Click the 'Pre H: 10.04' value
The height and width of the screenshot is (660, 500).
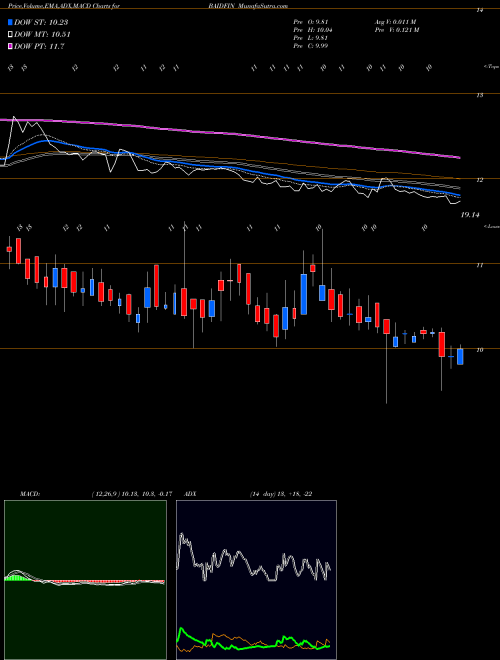coord(312,30)
